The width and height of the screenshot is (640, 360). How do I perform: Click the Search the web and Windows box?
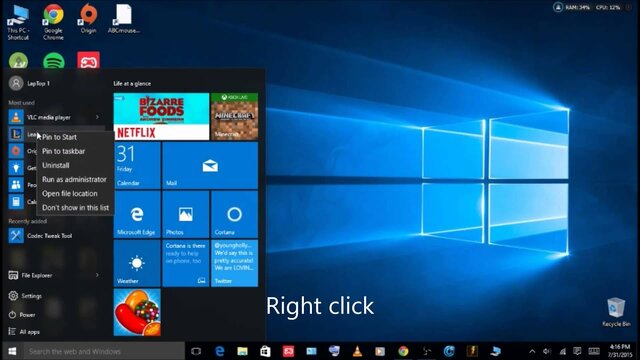tap(104, 351)
